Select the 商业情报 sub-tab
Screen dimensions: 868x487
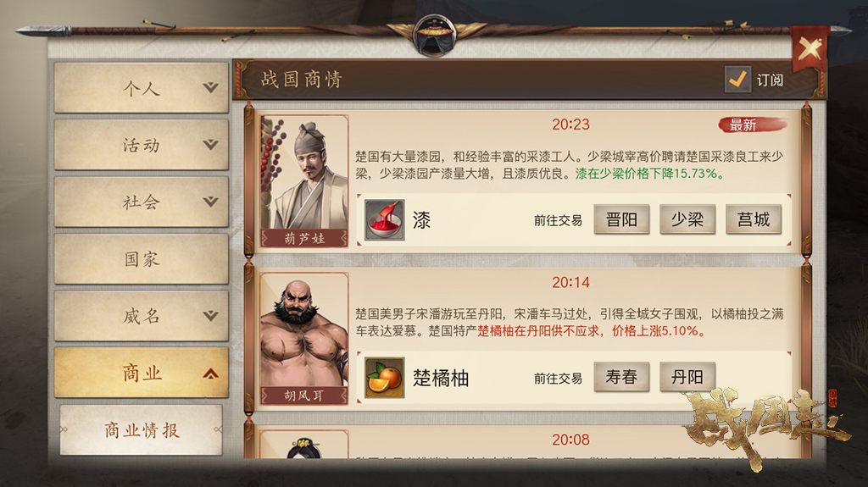pyautogui.click(x=142, y=430)
